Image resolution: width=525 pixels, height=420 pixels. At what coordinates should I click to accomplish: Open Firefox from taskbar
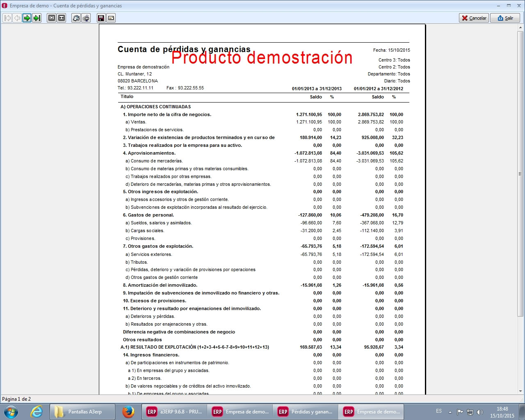click(x=128, y=412)
